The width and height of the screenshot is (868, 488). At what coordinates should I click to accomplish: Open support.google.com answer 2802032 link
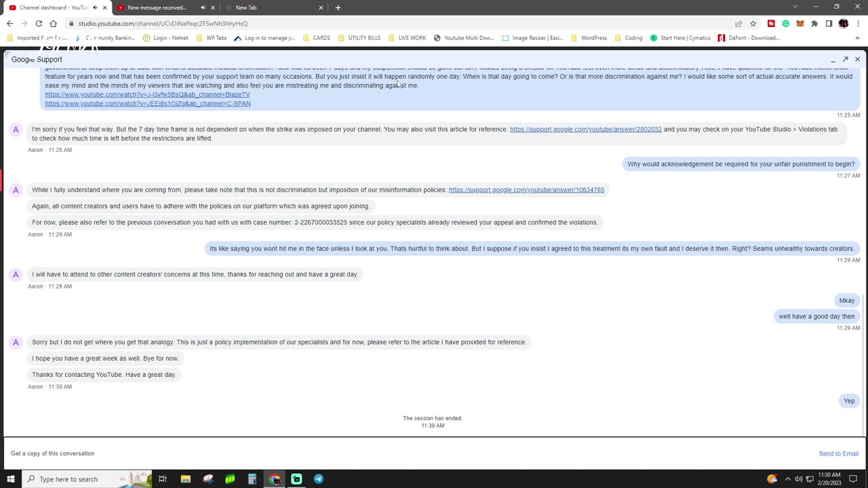click(585, 129)
